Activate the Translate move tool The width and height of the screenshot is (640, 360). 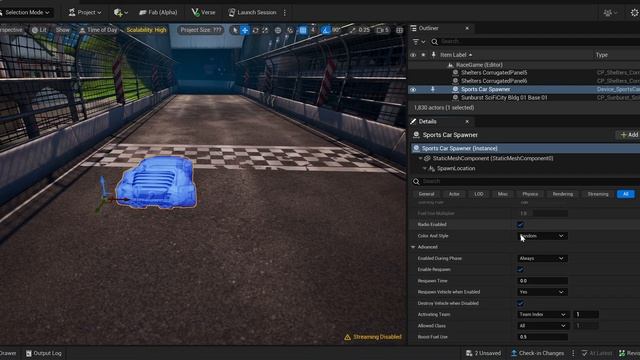point(245,30)
